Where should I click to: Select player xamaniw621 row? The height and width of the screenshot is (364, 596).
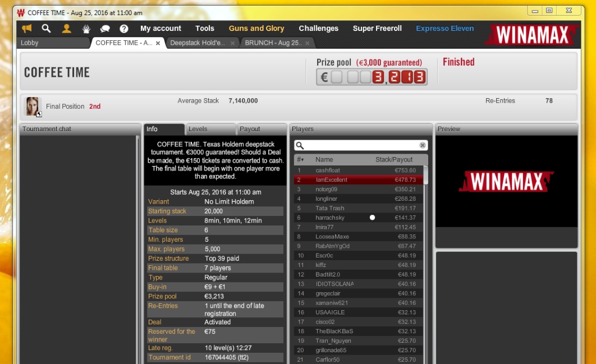point(359,303)
